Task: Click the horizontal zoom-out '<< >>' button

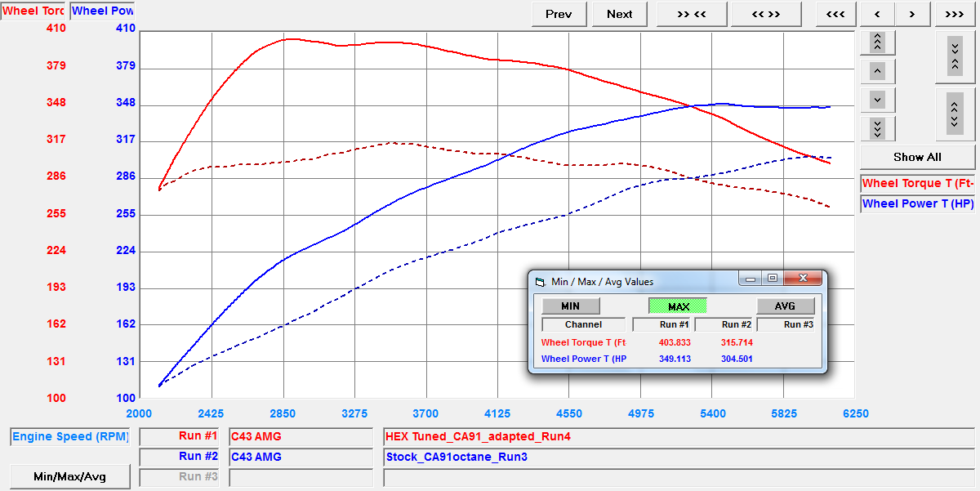Action: 765,14
